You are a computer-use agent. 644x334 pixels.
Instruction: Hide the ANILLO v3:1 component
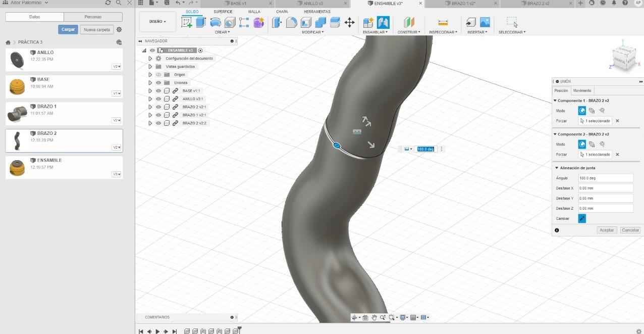(158, 99)
